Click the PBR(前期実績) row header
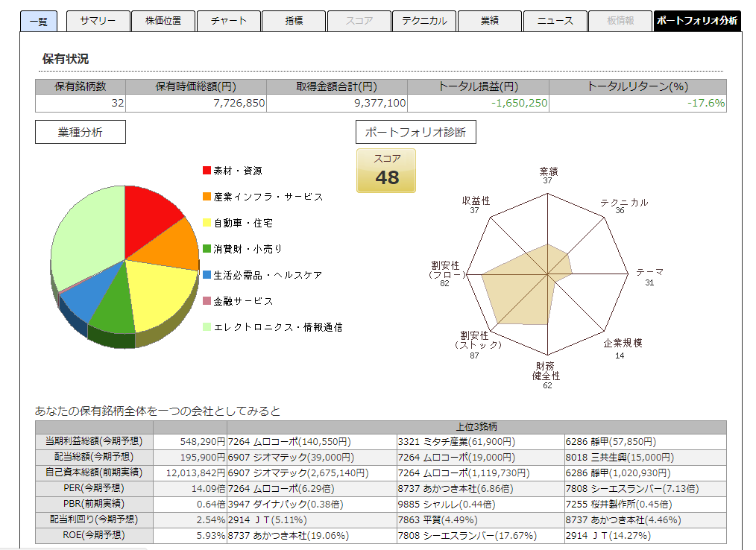The height and width of the screenshot is (550, 756). 94,505
